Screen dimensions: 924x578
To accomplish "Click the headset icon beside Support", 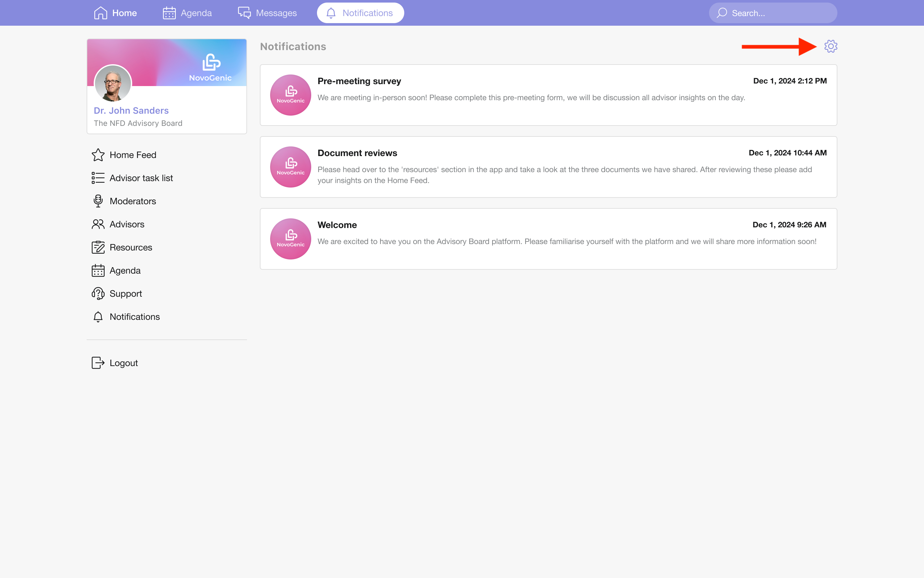I will pos(98,293).
